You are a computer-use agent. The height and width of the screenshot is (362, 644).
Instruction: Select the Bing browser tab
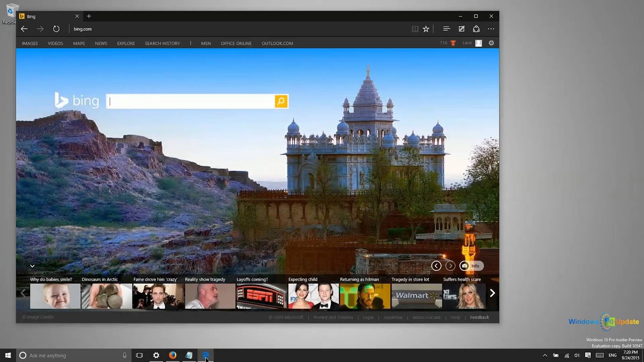49,16
